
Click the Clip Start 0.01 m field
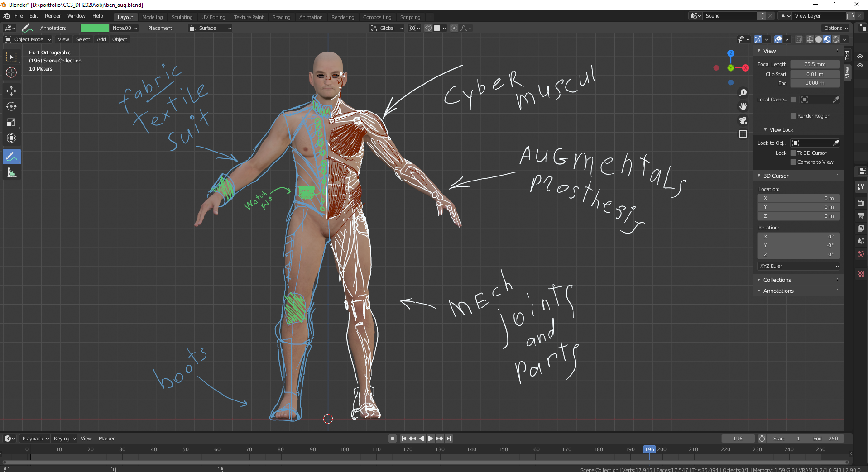(x=815, y=74)
